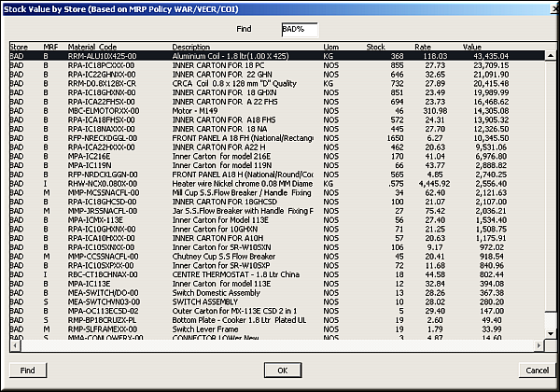Click the Cancel button
560x392 pixels.
pyautogui.click(x=536, y=371)
